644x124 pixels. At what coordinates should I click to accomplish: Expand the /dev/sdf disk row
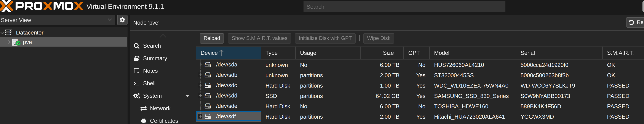point(200,116)
